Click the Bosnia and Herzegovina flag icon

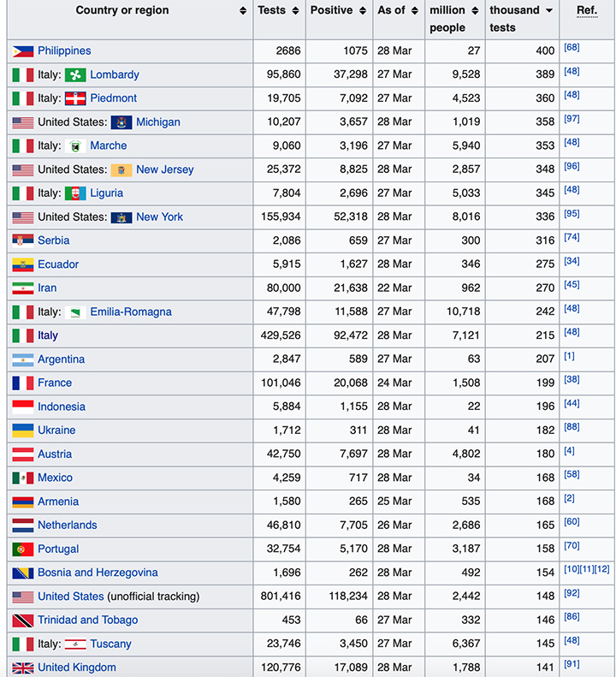coord(23,573)
